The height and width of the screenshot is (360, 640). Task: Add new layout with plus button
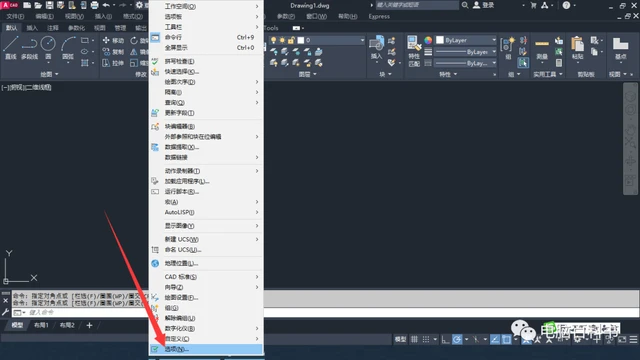89,325
